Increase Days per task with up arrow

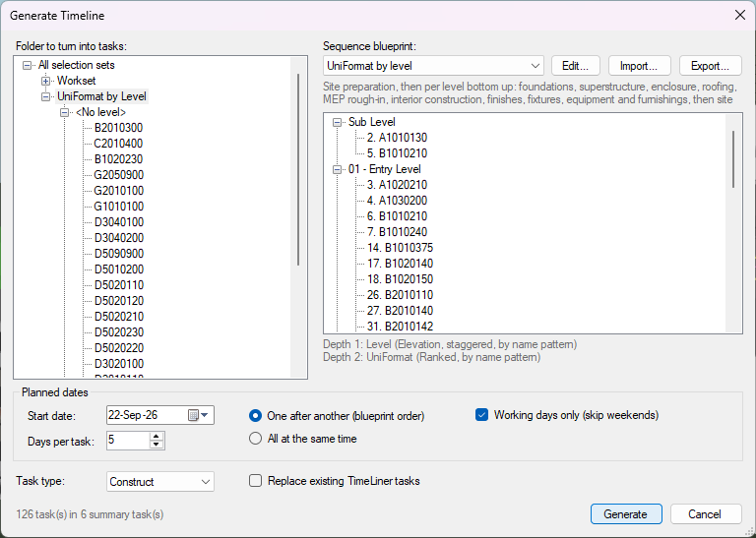(x=157, y=436)
